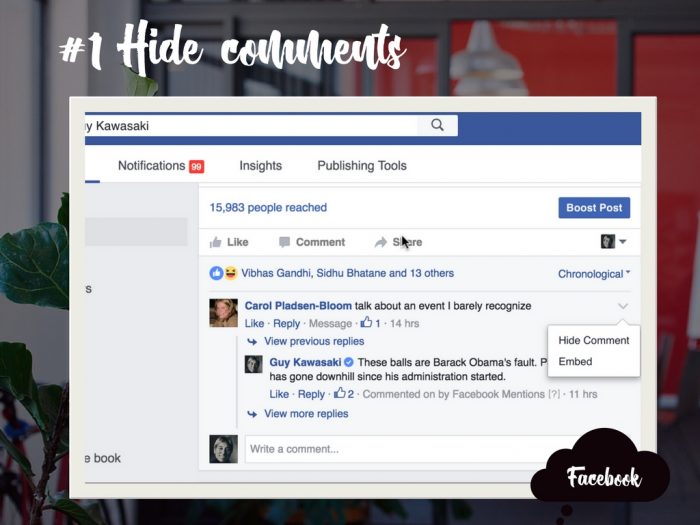Choose Hide Comment from the popup menu
700x525 pixels.
click(x=594, y=340)
